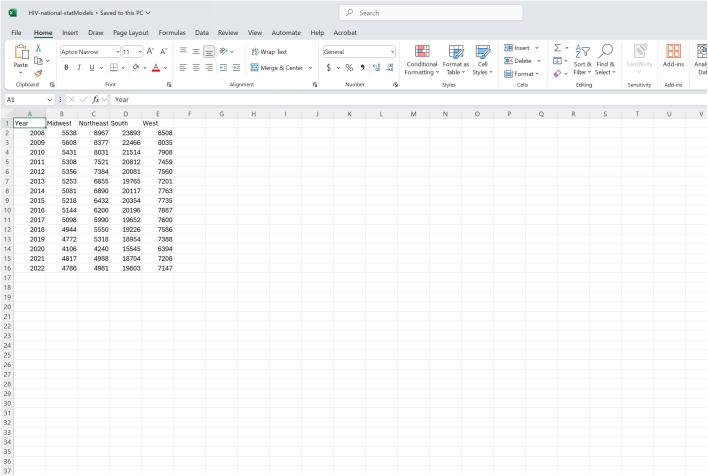Open the number format dropdown showing General
The image size is (708, 476).
392,51
